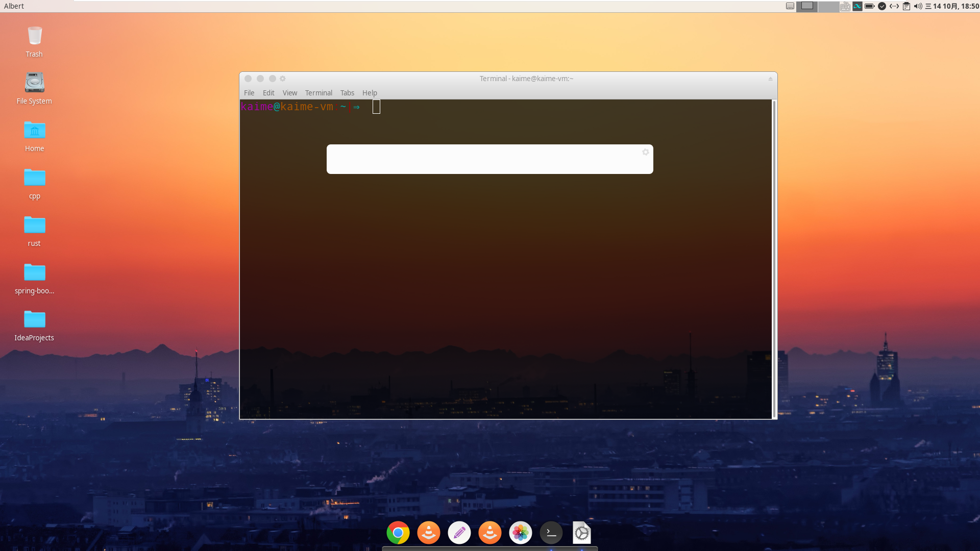Select the File System desktop icon

tap(34, 88)
